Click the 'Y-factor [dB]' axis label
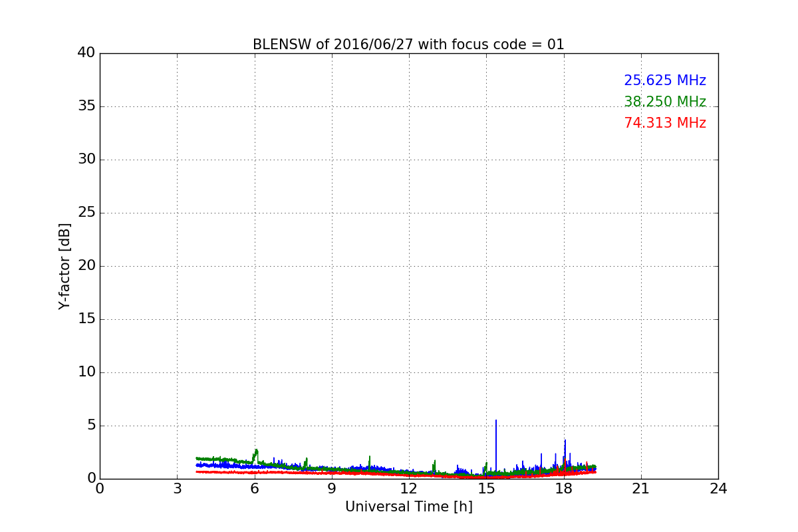The image size is (798, 532). [x=65, y=266]
